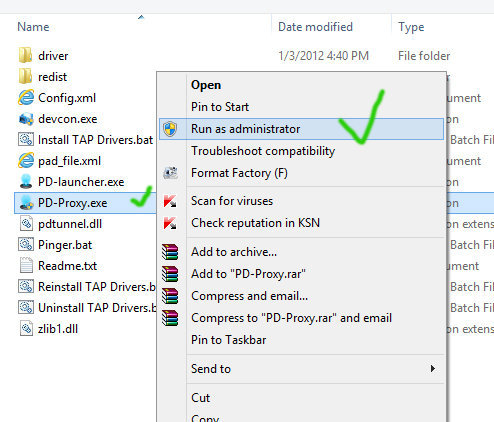494x422 pixels.
Task: Click the pdtunnel.dll file icon
Action: (26, 224)
